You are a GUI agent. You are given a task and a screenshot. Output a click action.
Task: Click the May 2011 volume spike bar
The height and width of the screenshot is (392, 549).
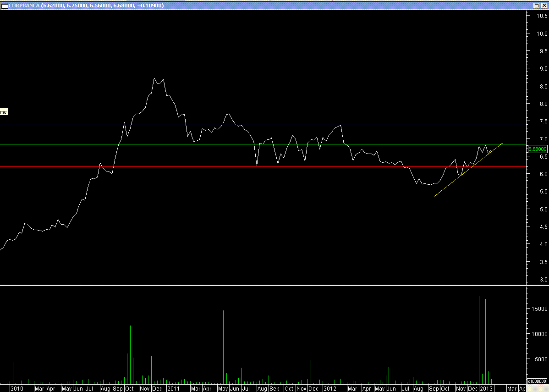point(223,347)
